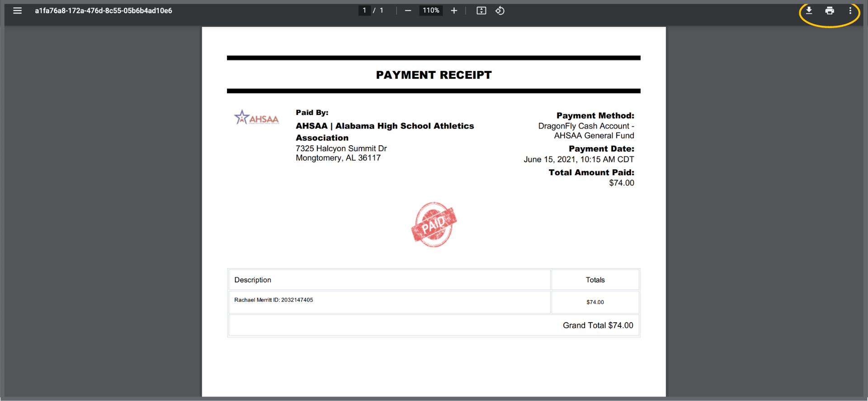Click the fit to page icon
This screenshot has width=868, height=401.
481,10
